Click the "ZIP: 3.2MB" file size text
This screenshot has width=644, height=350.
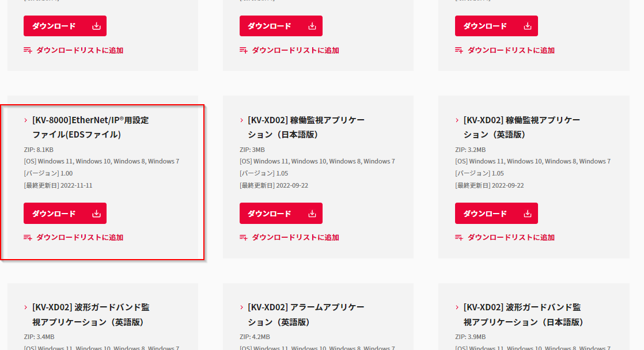tap(470, 150)
